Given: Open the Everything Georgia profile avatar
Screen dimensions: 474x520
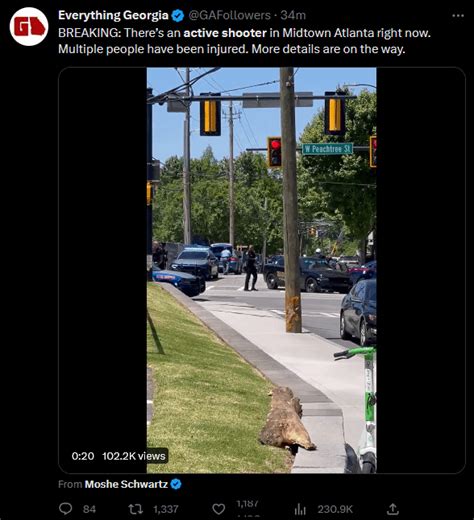Looking at the screenshot, I should coord(29,26).
